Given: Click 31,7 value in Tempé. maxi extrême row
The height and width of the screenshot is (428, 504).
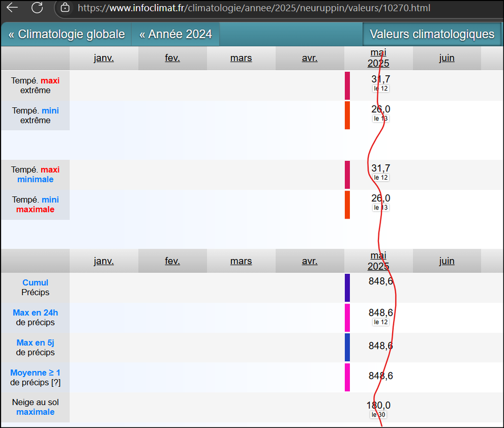Looking at the screenshot, I should point(381,79).
